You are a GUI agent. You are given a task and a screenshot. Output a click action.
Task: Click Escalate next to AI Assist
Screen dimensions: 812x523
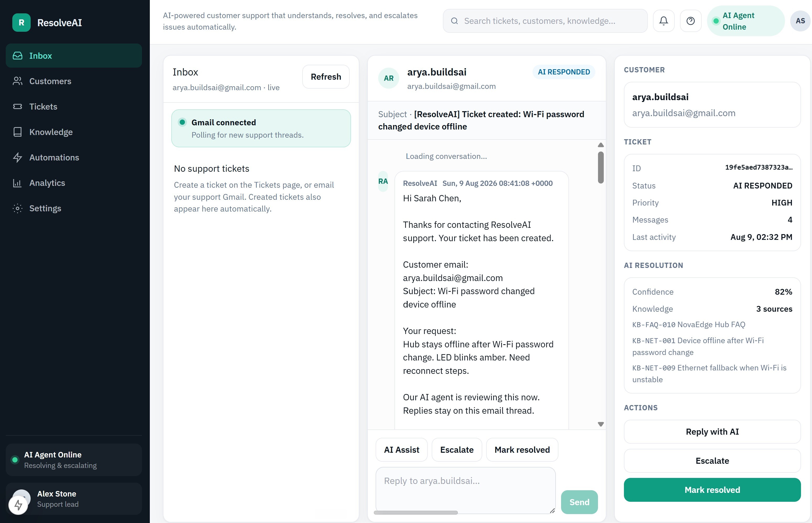457,450
